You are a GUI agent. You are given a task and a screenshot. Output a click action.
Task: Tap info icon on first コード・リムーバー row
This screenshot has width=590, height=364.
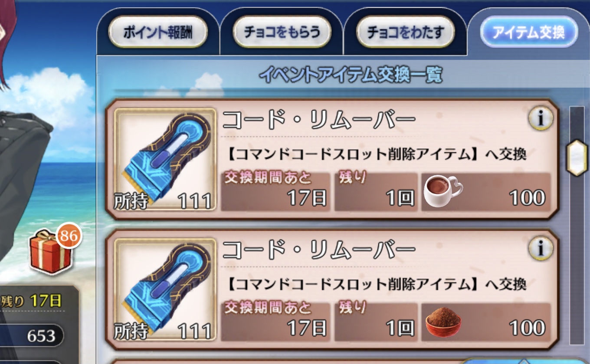(x=540, y=119)
